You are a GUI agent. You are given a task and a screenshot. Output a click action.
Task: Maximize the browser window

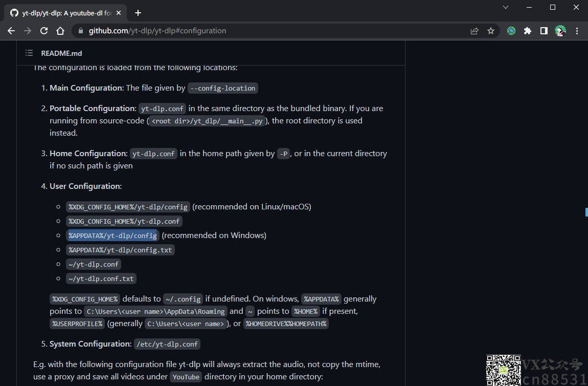coord(552,7)
